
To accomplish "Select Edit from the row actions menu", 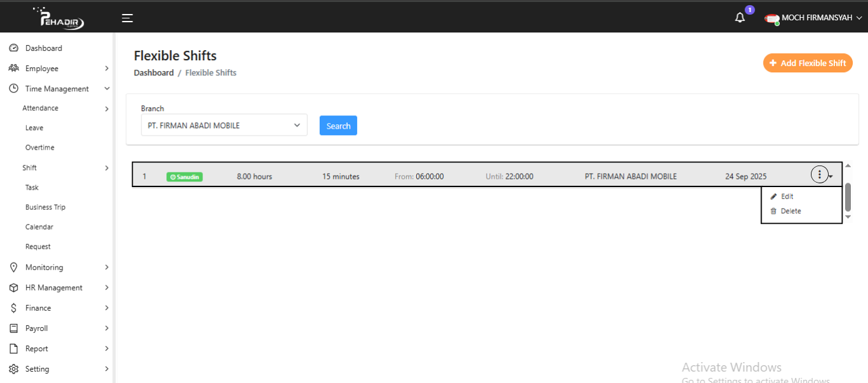I will 787,197.
